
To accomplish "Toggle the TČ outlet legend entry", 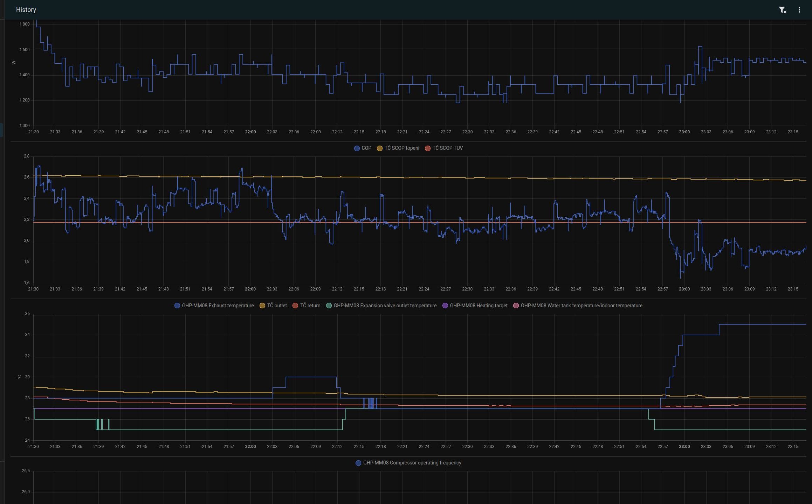I will click(x=277, y=306).
